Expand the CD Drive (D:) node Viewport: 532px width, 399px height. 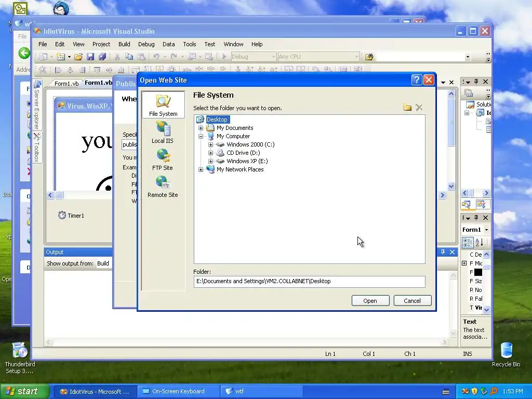click(211, 153)
